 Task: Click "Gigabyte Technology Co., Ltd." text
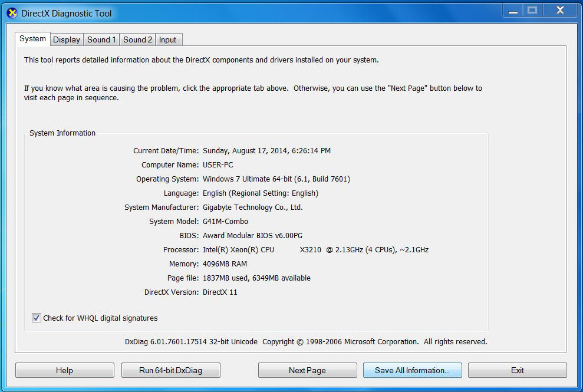click(x=253, y=207)
